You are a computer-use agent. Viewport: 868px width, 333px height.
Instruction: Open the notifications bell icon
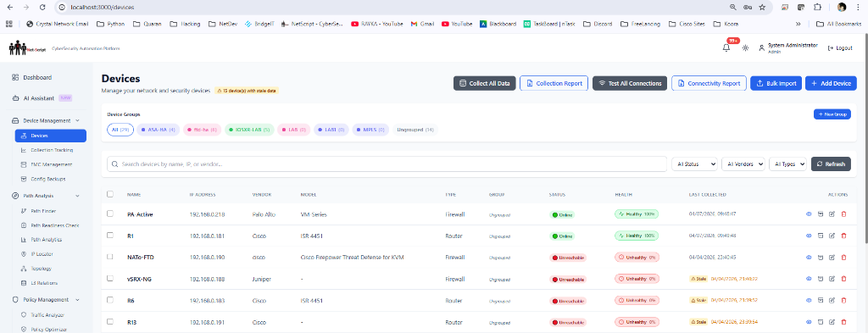[726, 48]
